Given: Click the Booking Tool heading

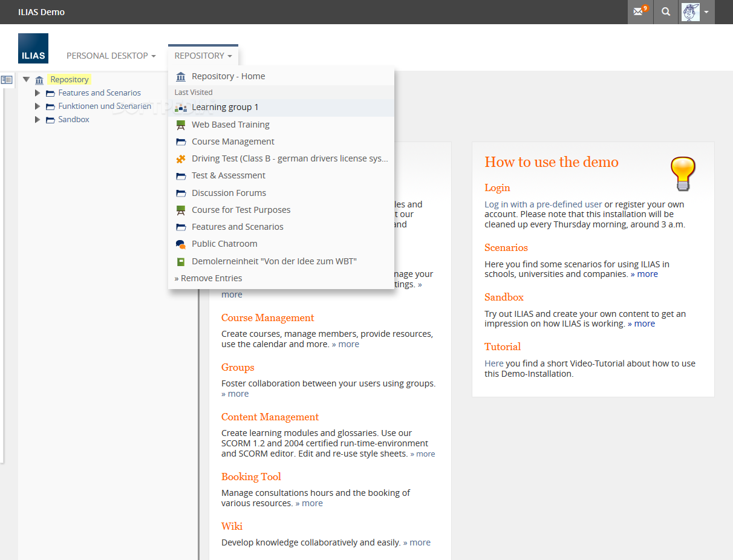Looking at the screenshot, I should point(251,477).
